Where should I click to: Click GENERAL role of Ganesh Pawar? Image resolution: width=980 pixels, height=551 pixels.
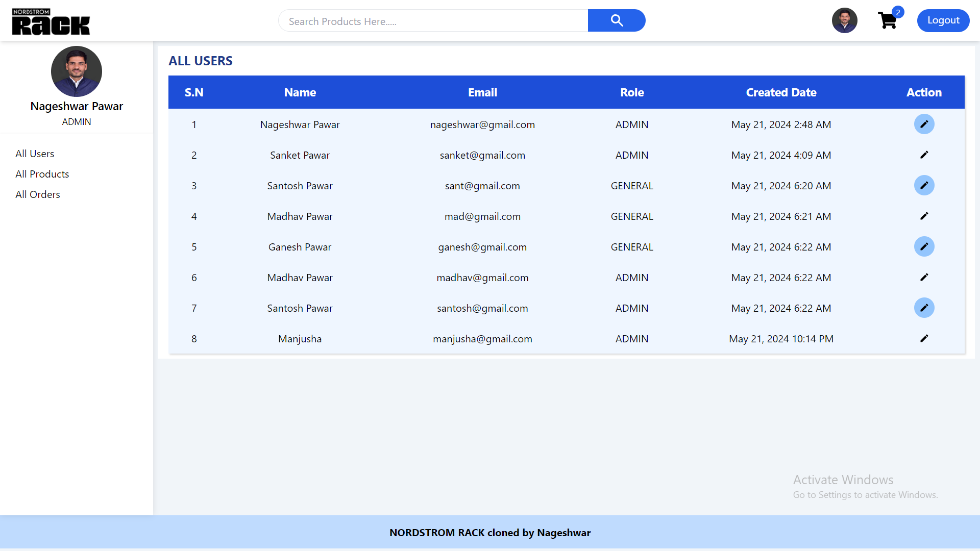632,247
